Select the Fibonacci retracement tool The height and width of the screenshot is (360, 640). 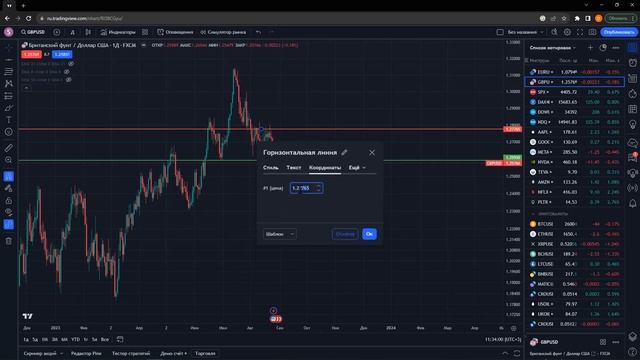pos(9,71)
